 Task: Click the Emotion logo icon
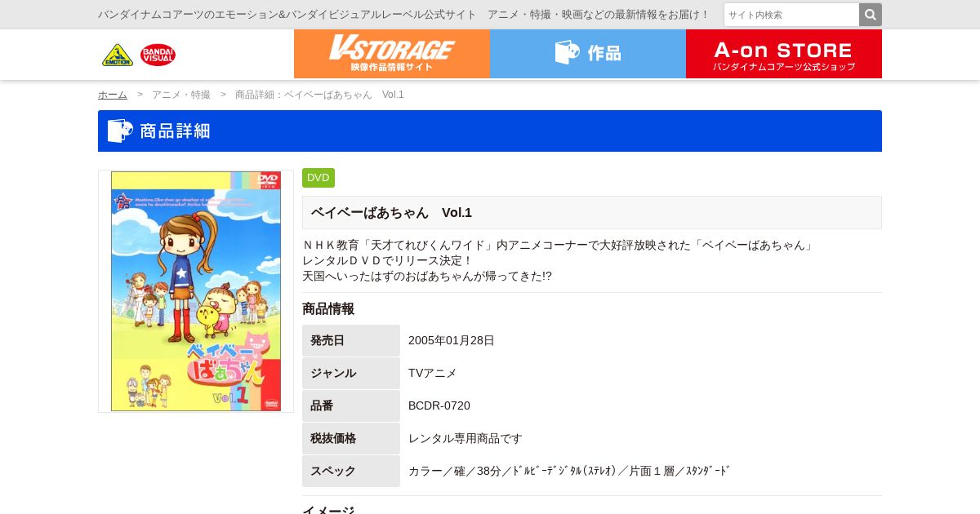point(118,55)
